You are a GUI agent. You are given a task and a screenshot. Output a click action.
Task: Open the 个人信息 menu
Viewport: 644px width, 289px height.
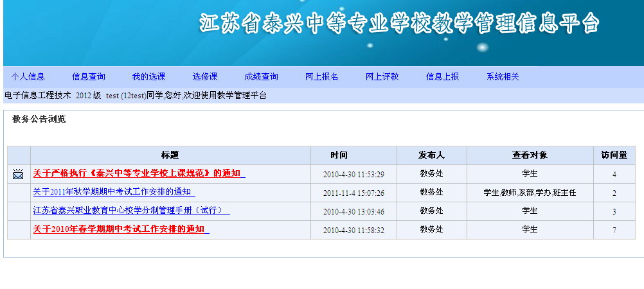[x=28, y=76]
